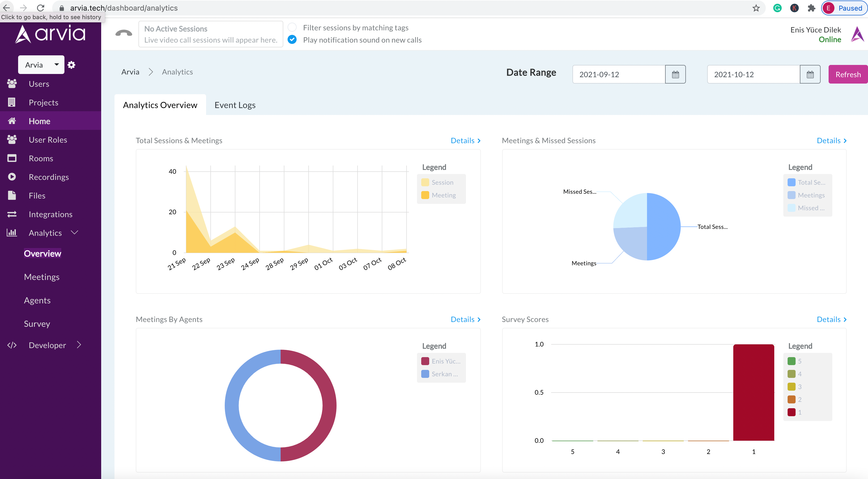The height and width of the screenshot is (479, 868).
Task: Click the settings gear icon
Action: [x=71, y=64]
